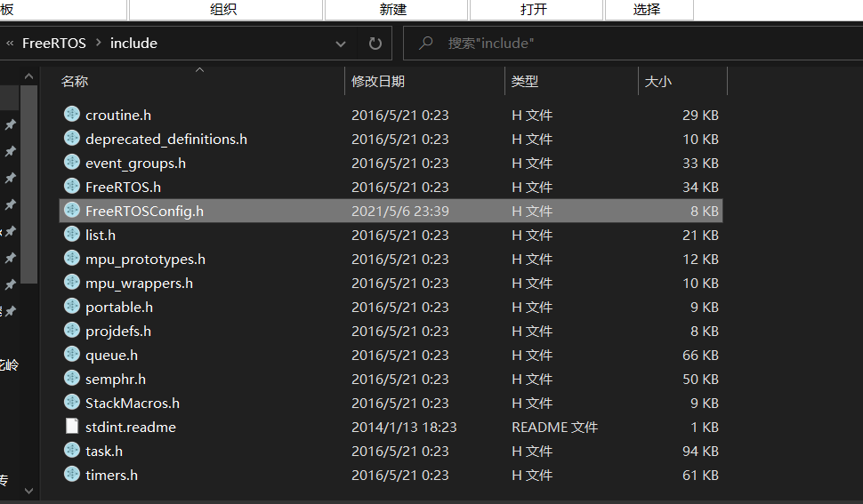Click the search magnifier icon

(425, 43)
